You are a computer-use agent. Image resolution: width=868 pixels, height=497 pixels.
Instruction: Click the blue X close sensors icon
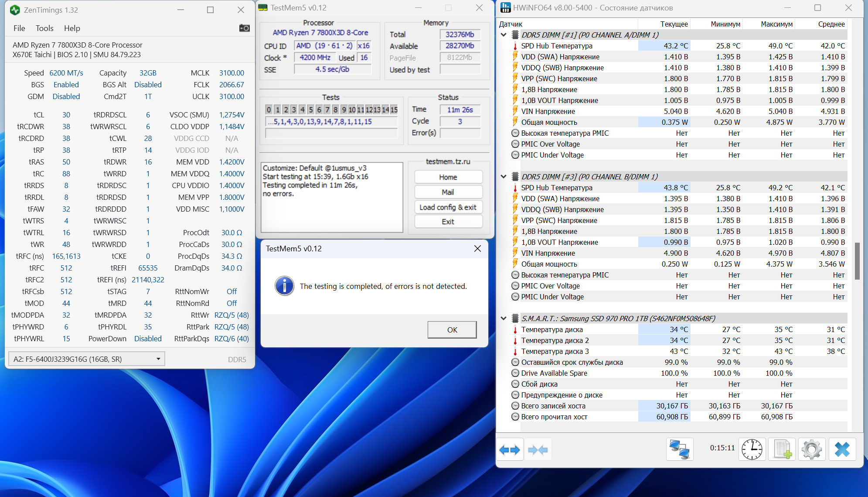[x=842, y=449]
